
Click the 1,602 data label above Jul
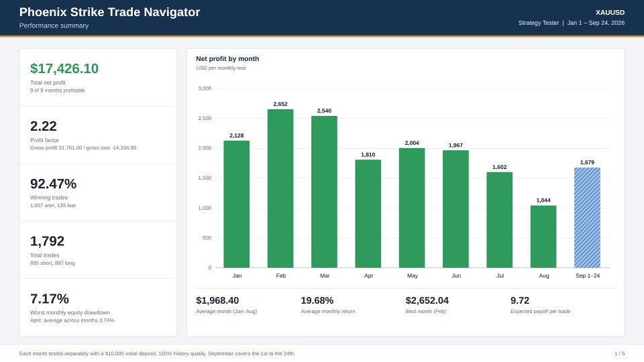(x=499, y=167)
